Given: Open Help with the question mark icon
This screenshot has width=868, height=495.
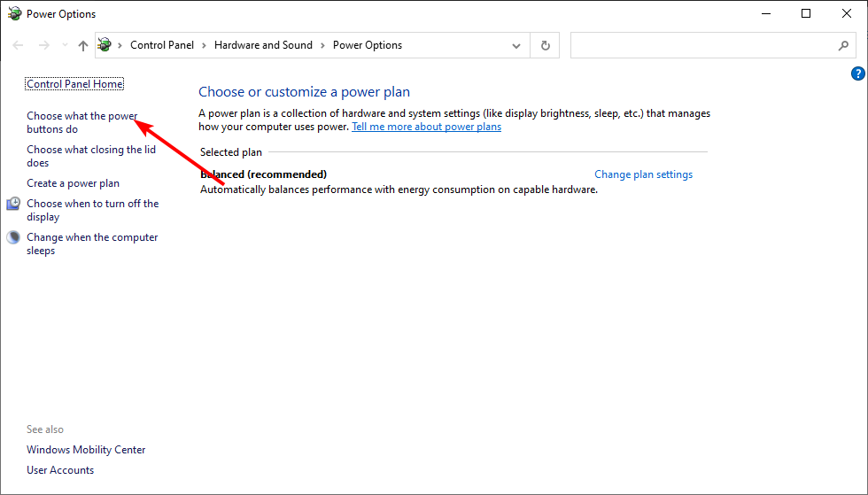Looking at the screenshot, I should tap(857, 73).
